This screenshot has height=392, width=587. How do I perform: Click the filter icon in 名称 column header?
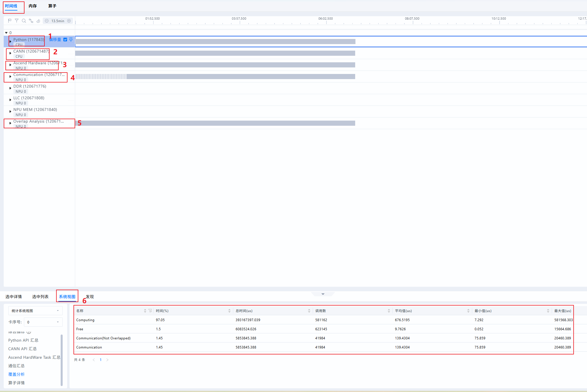pyautogui.click(x=150, y=311)
